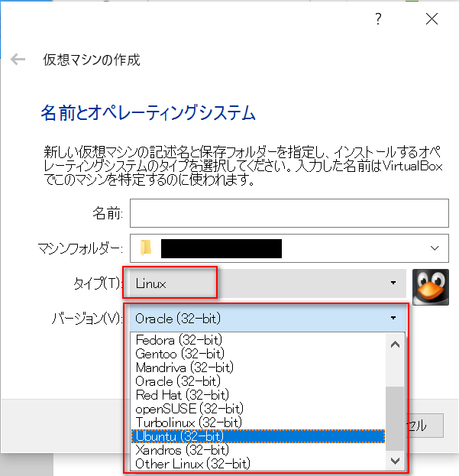Image resolution: width=459 pixels, height=476 pixels.
Task: Click the Linux penguin OS icon
Action: (430, 287)
